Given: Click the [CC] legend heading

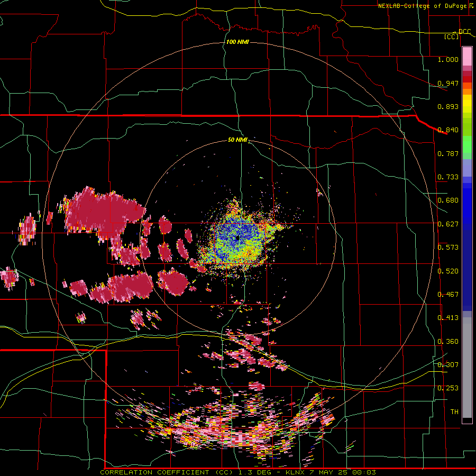Looking at the screenshot, I should (x=452, y=36).
